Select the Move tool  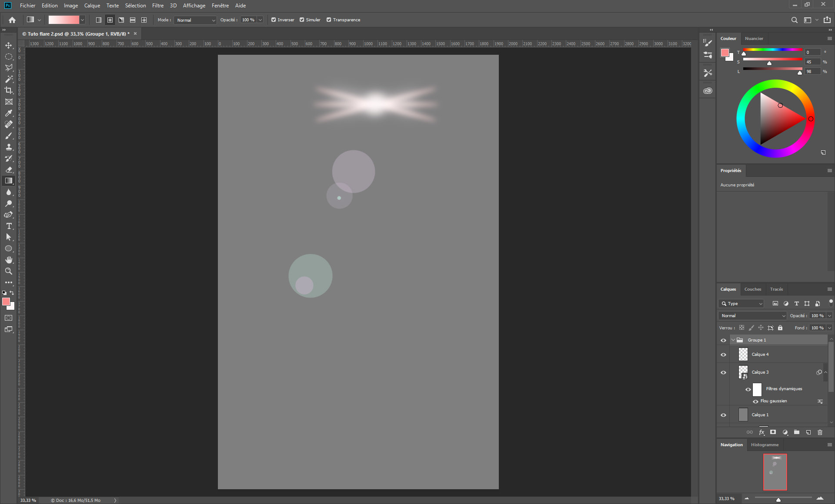[x=9, y=45]
